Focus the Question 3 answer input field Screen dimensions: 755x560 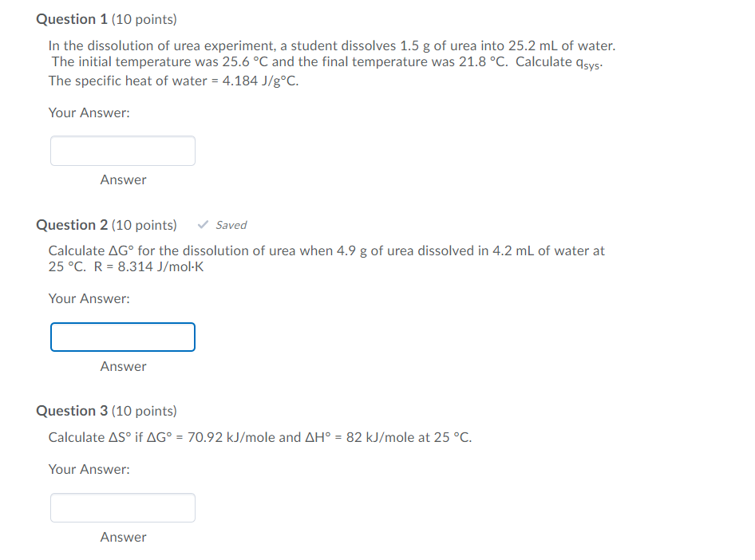point(123,507)
